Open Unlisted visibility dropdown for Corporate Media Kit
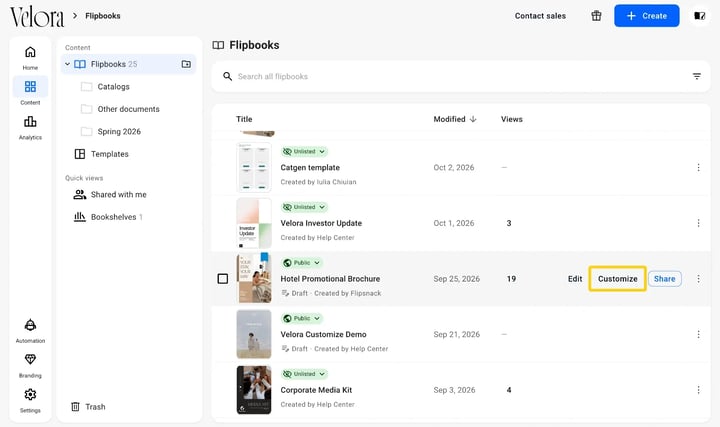The image size is (720, 427). click(304, 374)
